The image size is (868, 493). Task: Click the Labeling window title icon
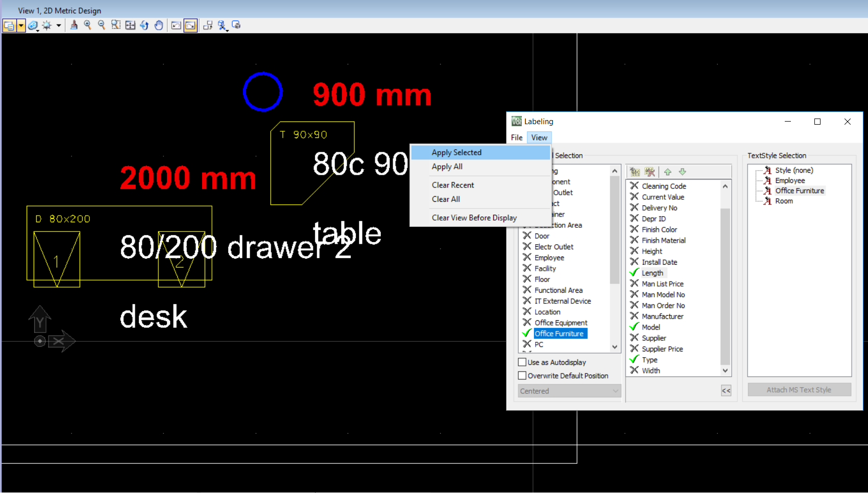click(516, 121)
